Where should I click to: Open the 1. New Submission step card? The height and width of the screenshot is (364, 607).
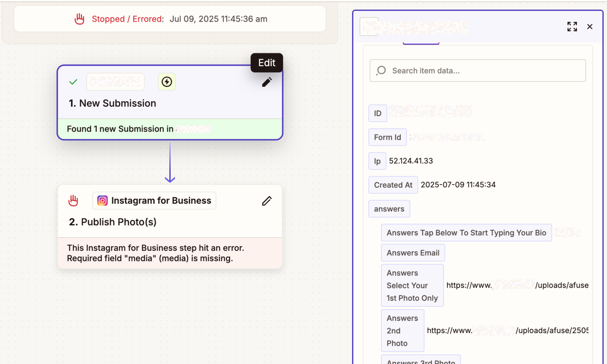(x=170, y=103)
